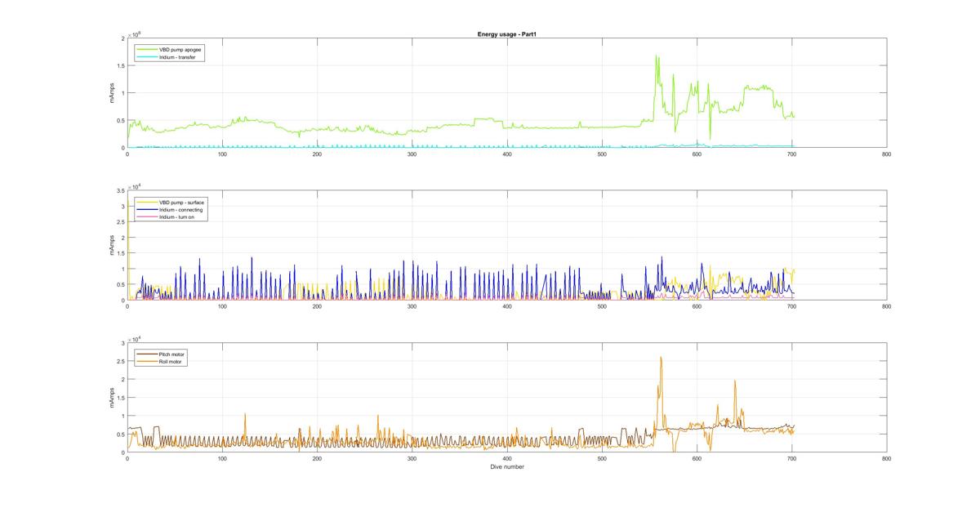Click the mAmps y-axis label of the Pitch motor plot
980x508 pixels.
(x=112, y=398)
